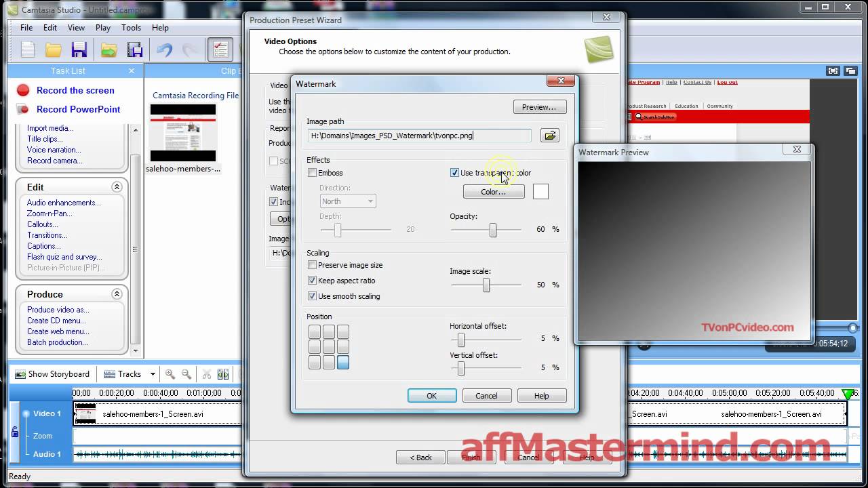Screen dimensions: 868x488
Task: Collapse the Produce task group
Action: tap(117, 294)
